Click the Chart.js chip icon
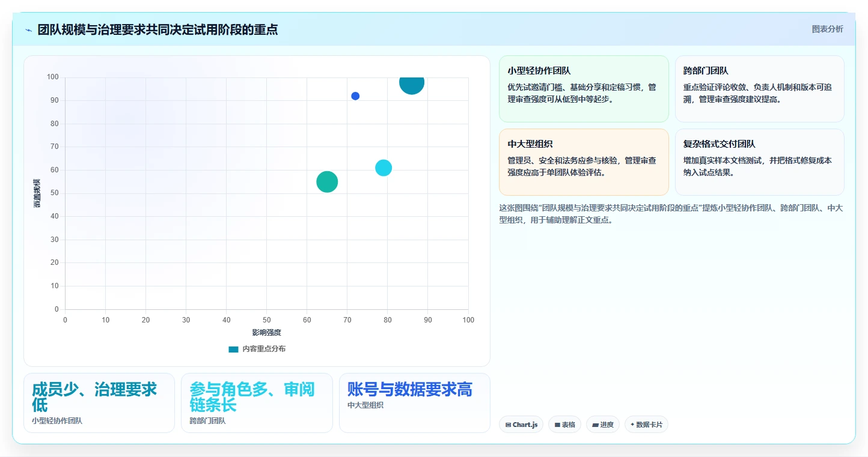 tap(509, 425)
